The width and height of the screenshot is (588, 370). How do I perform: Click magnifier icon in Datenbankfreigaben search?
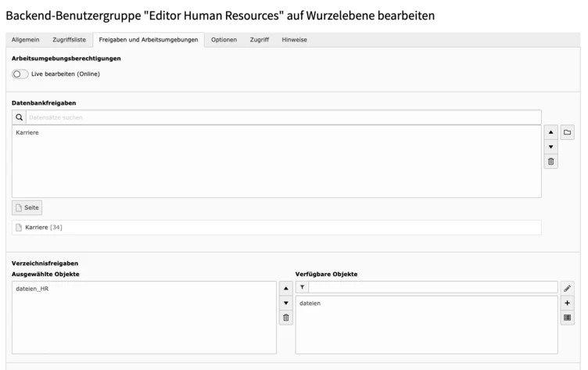tap(19, 117)
